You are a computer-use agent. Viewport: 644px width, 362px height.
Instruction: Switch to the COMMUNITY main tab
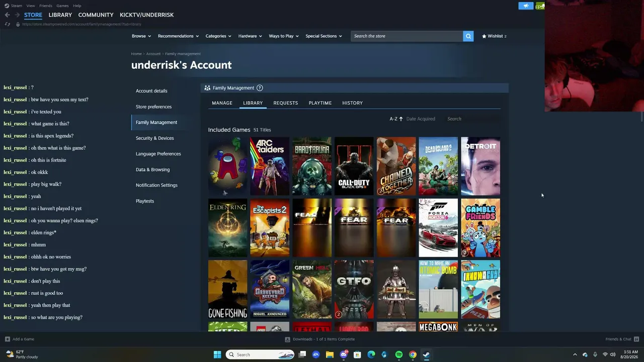coord(96,15)
